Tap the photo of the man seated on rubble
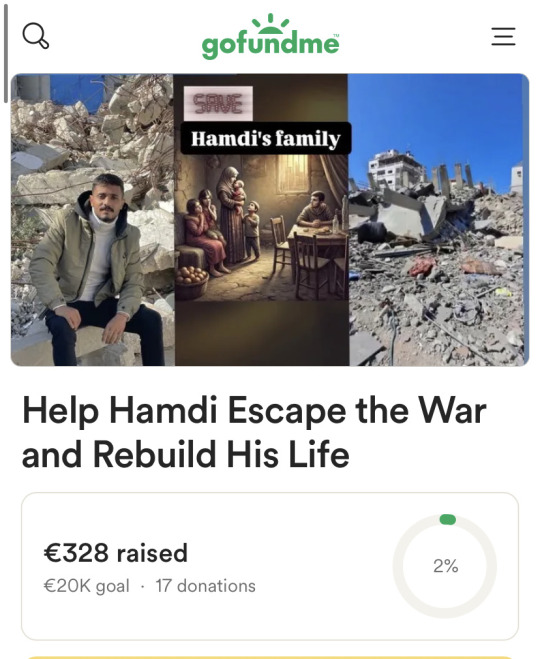 pos(92,220)
